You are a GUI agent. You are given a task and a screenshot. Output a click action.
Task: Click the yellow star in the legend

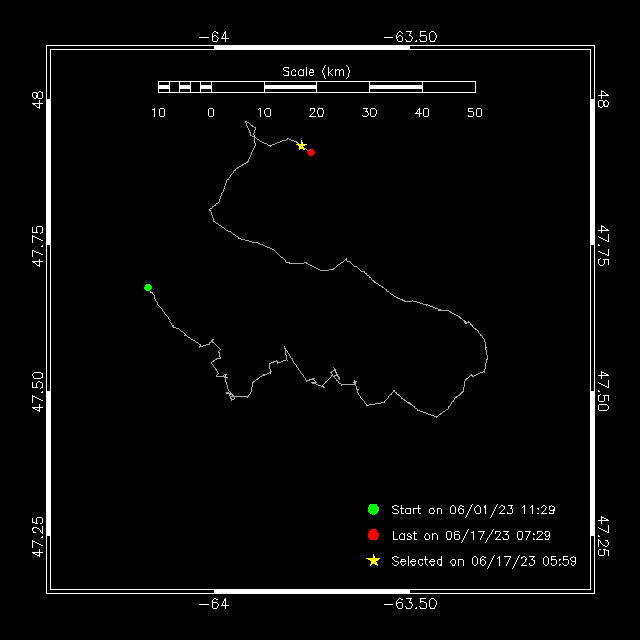(x=373, y=560)
